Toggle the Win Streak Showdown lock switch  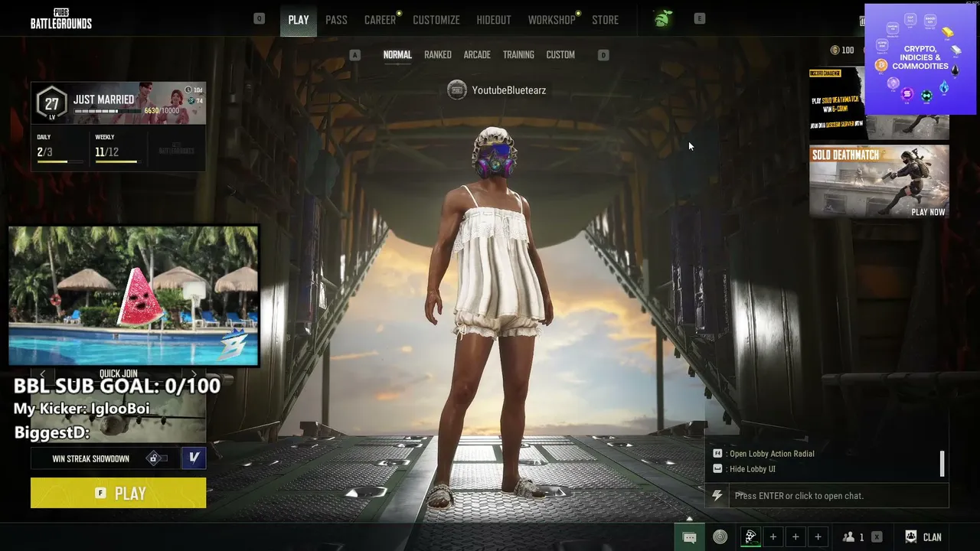tap(158, 458)
